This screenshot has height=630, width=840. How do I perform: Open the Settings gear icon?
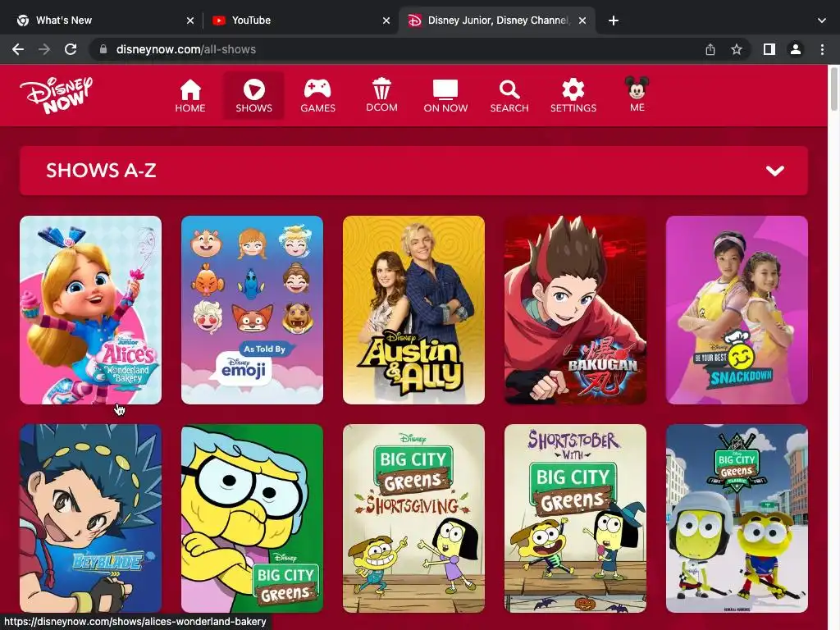pos(573,89)
